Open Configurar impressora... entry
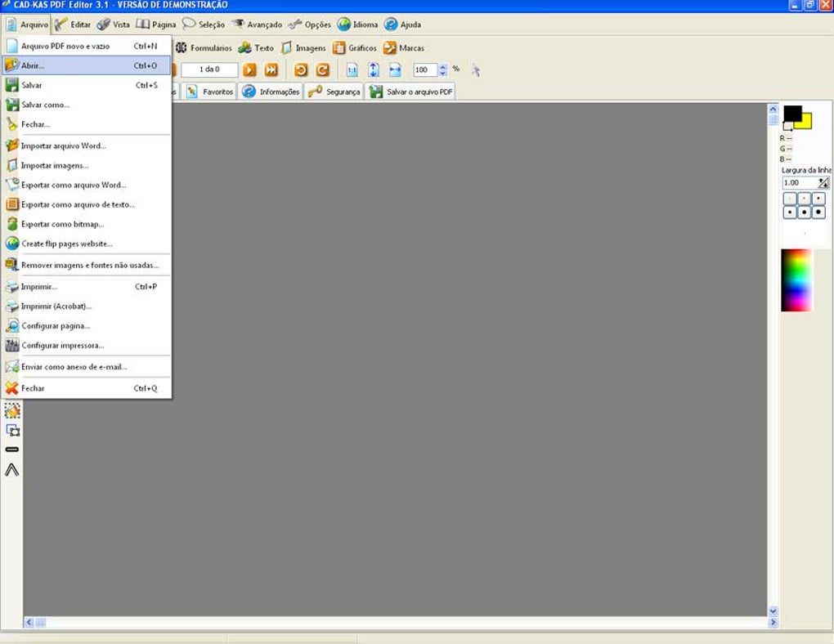 (87, 345)
